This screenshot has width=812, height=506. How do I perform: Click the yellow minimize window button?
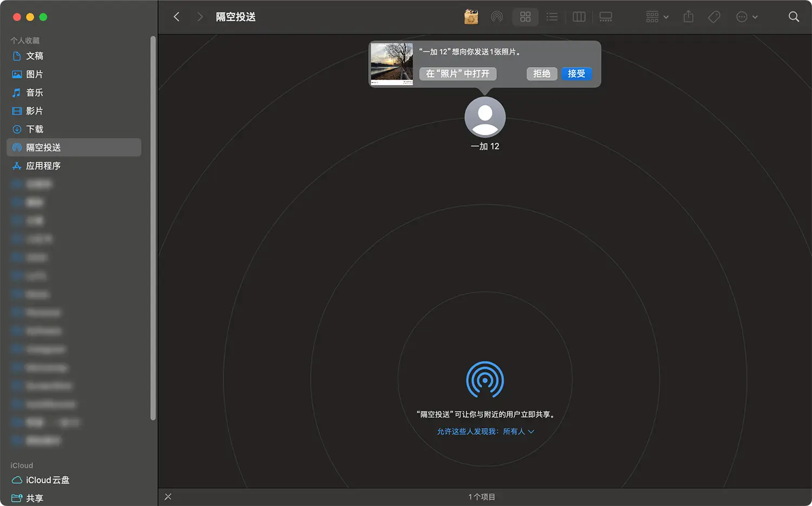point(30,17)
